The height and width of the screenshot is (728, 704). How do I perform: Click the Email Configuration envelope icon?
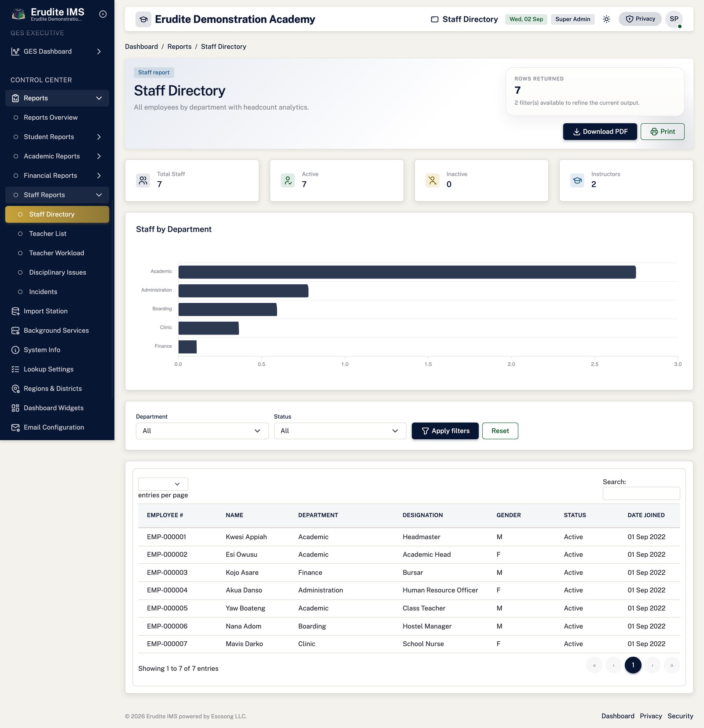pyautogui.click(x=15, y=427)
